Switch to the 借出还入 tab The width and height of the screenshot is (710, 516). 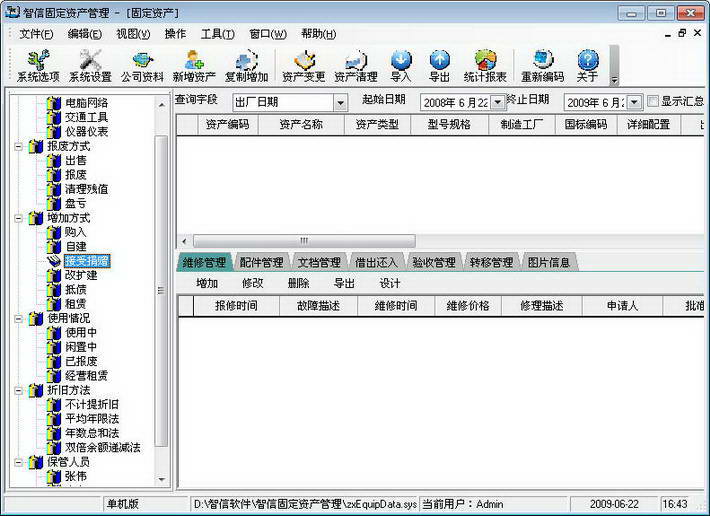(376, 262)
